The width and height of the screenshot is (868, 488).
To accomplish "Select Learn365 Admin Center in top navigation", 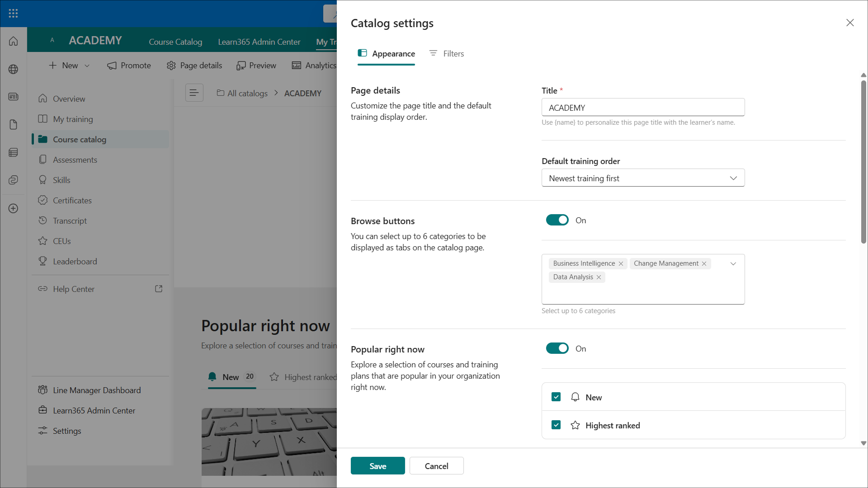I will (259, 42).
